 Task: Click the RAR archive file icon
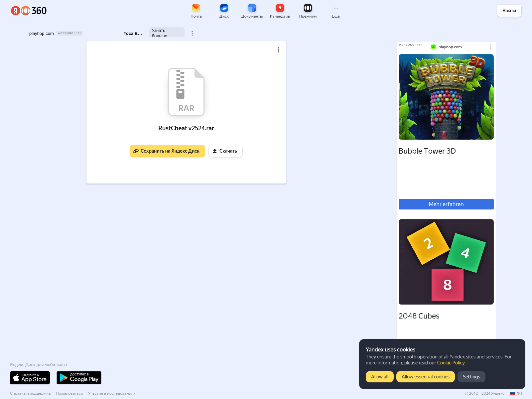point(186,92)
